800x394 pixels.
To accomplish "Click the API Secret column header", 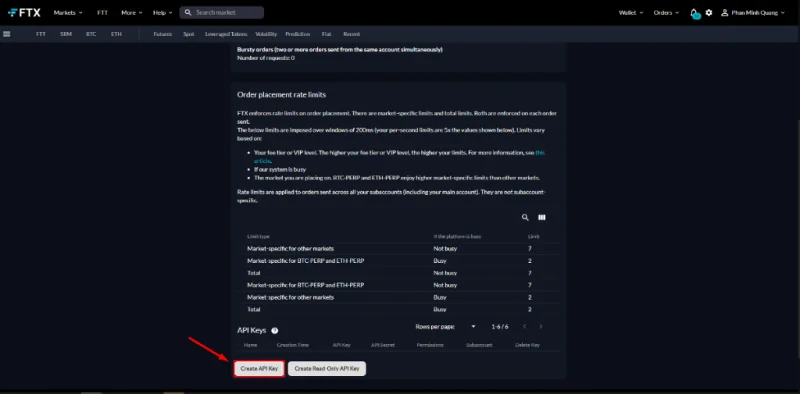I will pos(383,345).
